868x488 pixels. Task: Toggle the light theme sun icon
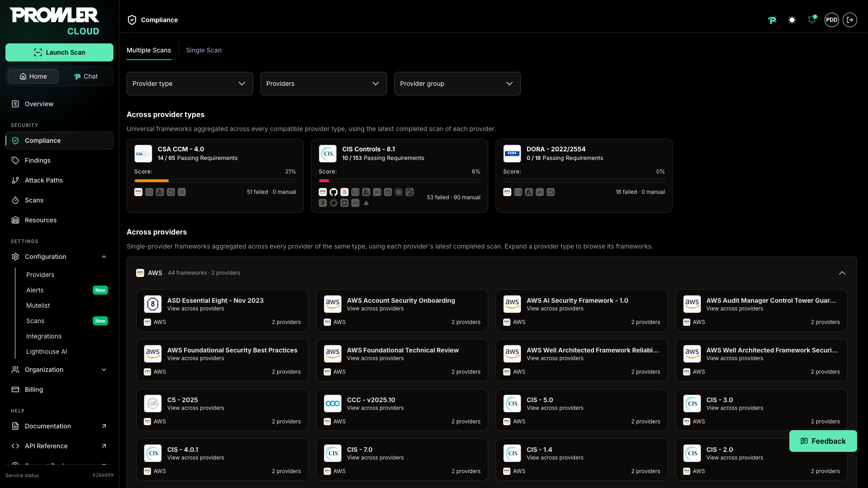[792, 20]
